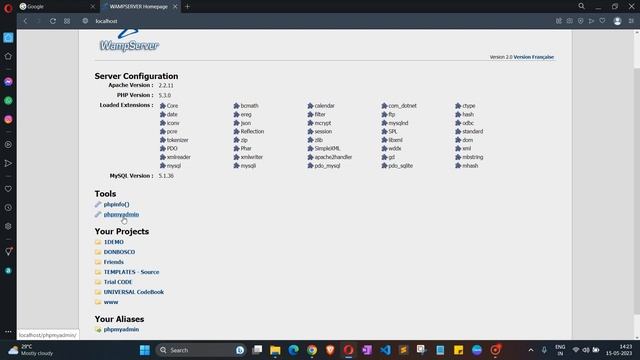Open Windows Start menu
640x360 pixels.
[x=144, y=350]
